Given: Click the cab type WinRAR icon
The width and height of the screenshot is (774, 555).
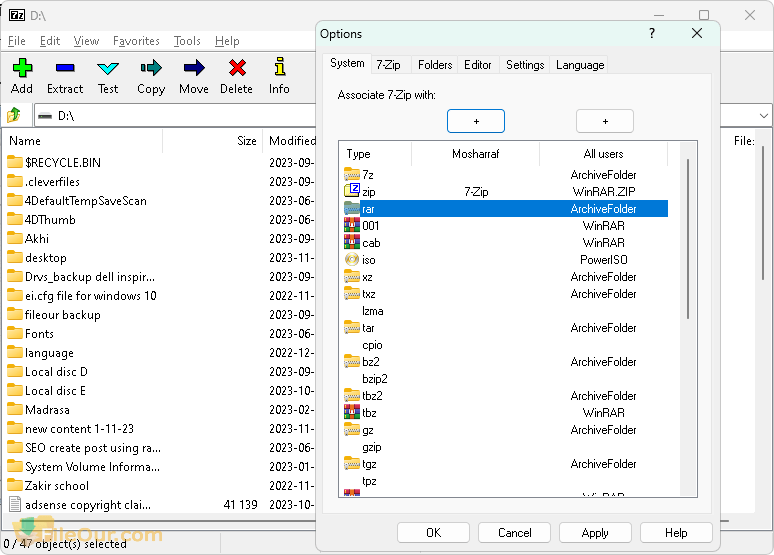Looking at the screenshot, I should tap(351, 242).
